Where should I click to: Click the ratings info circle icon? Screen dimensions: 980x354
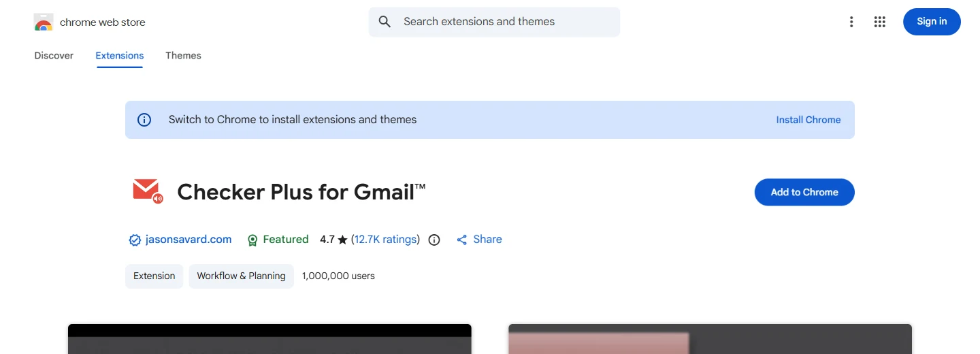tap(434, 240)
